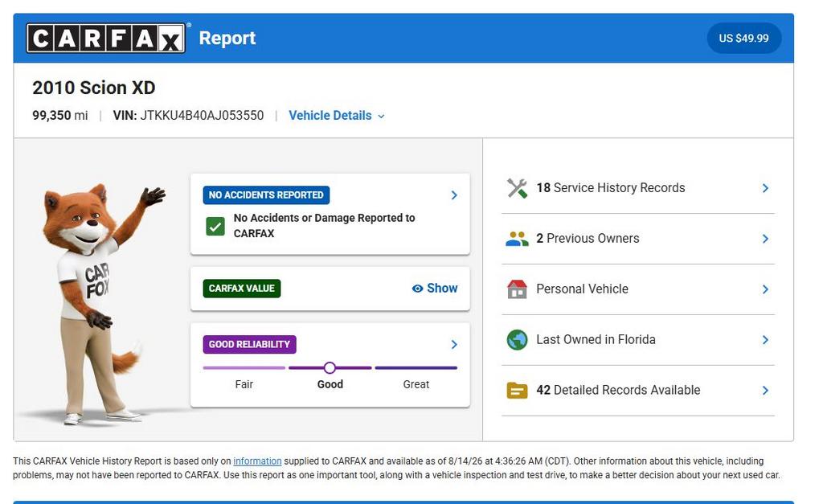Click No Accidents or Damage Reported text
The image size is (823, 504).
click(325, 225)
